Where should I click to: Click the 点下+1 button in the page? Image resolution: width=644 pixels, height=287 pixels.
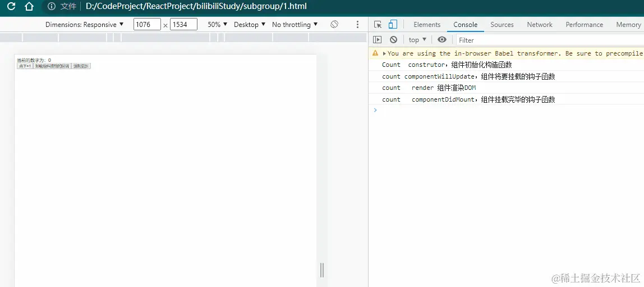[25, 66]
